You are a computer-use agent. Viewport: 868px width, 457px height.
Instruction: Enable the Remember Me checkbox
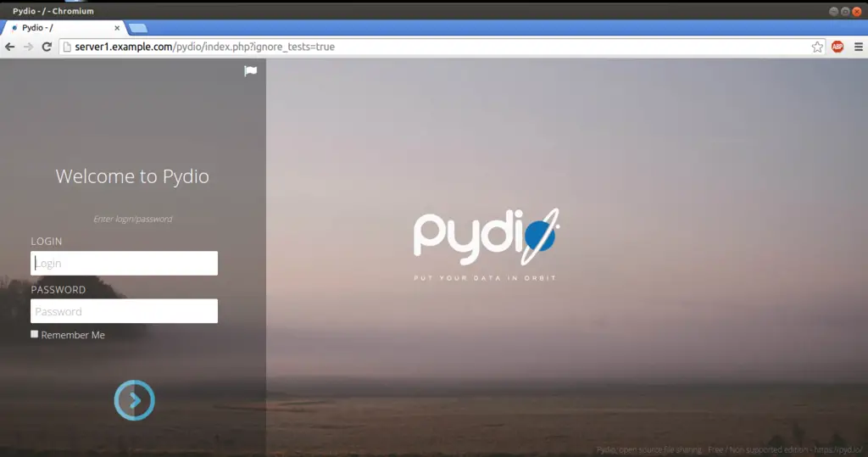click(x=34, y=334)
